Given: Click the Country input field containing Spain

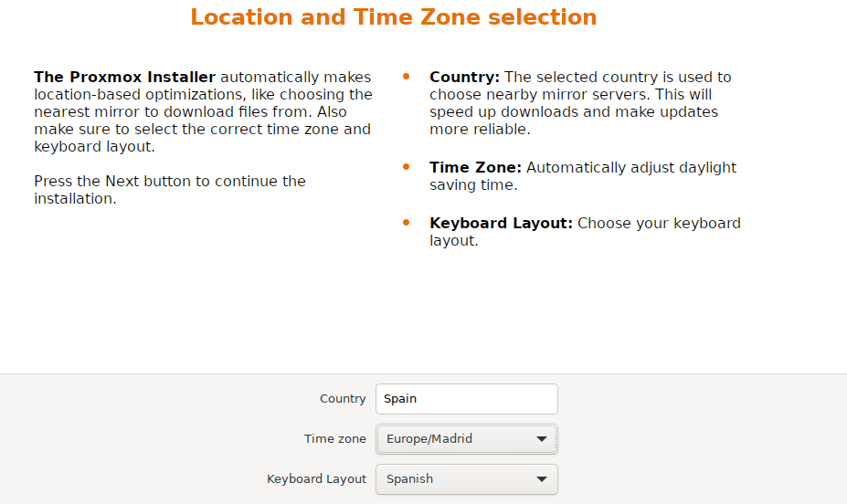Looking at the screenshot, I should 466,399.
